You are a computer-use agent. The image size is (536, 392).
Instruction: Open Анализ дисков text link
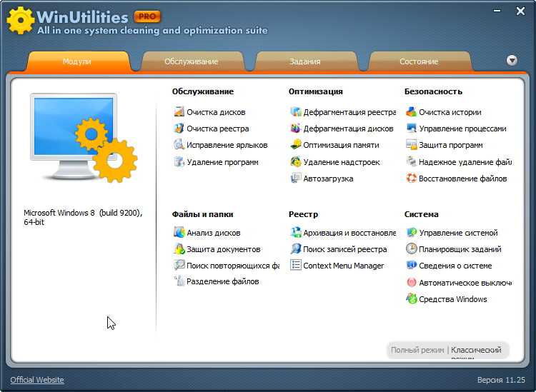coord(213,233)
